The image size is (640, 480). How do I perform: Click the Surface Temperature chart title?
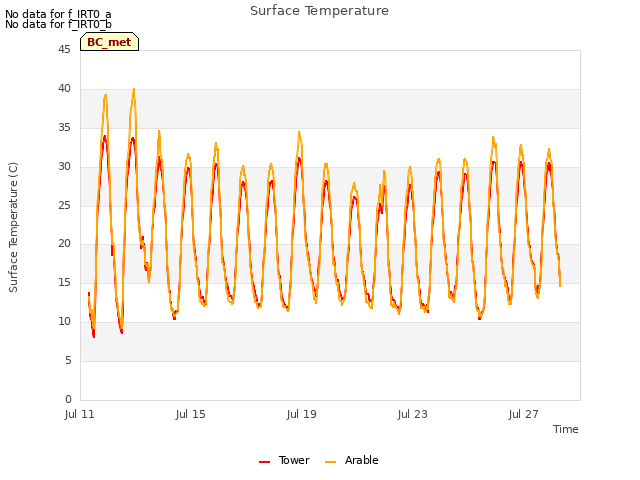(319, 11)
